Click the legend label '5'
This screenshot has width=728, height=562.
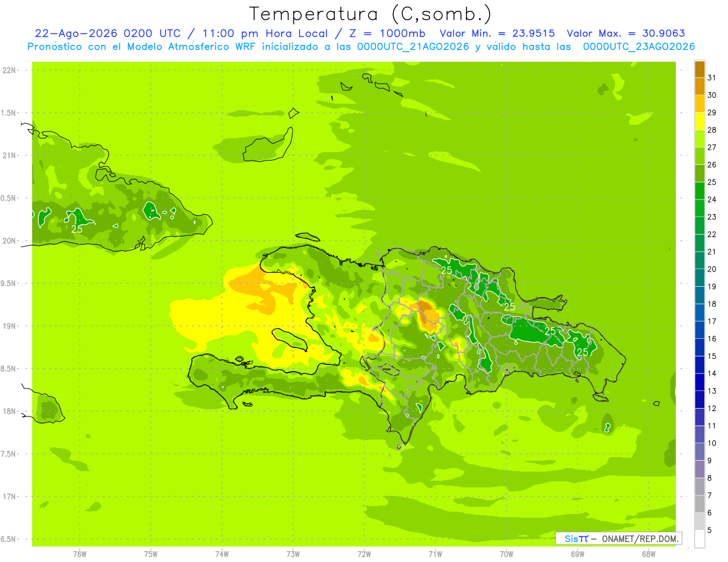[710, 530]
